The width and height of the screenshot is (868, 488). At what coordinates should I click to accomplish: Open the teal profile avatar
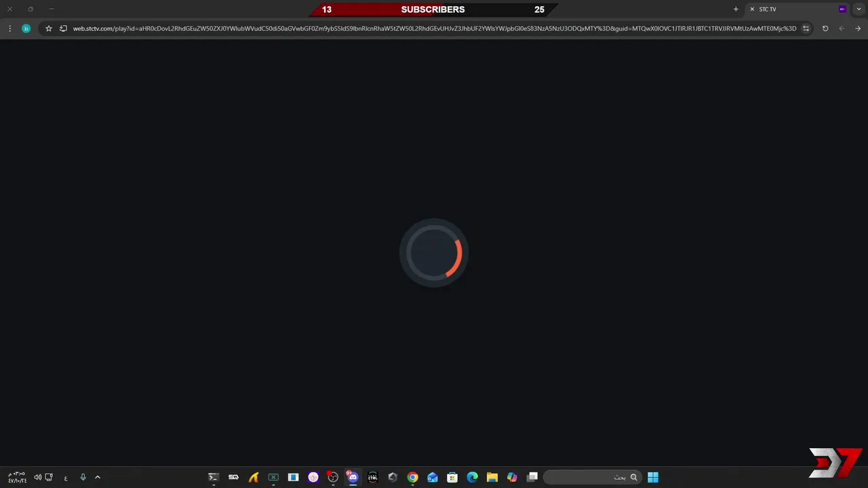(x=26, y=28)
